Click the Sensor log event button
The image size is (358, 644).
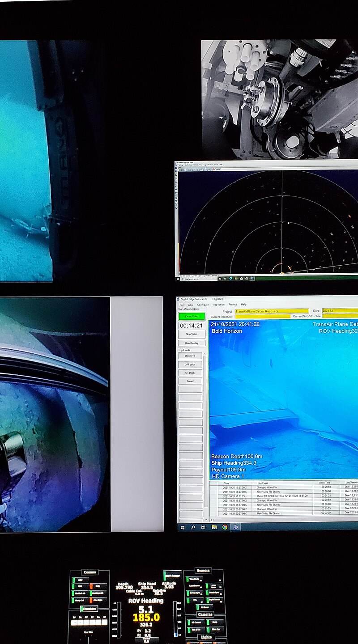pyautogui.click(x=190, y=381)
